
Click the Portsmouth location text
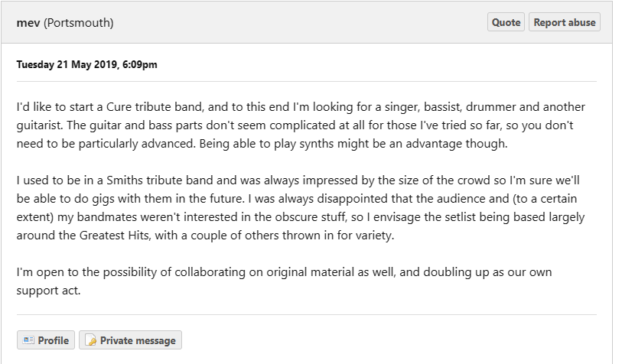point(79,23)
